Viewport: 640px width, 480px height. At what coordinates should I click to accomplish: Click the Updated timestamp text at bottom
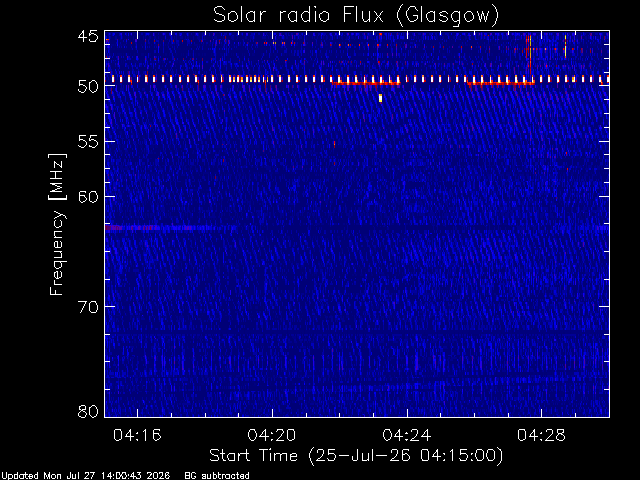click(x=86, y=476)
